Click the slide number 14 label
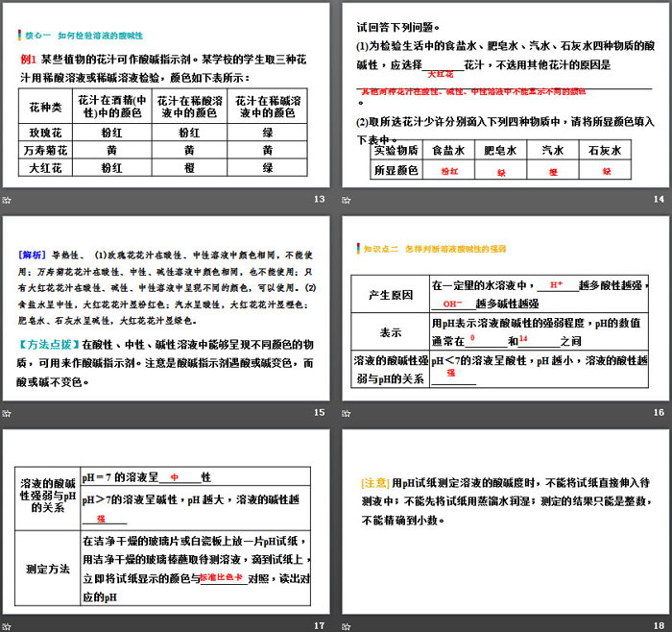This screenshot has height=632, width=672. tap(659, 199)
